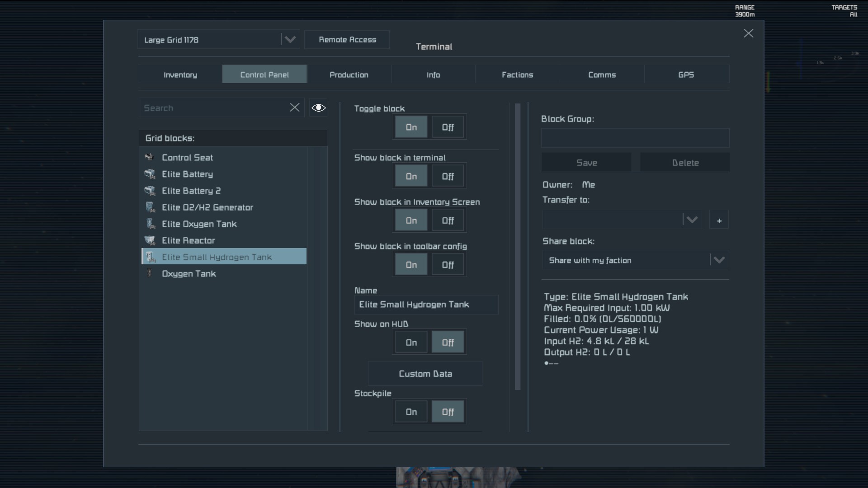Enable Stockpile with the On button
The width and height of the screenshot is (868, 488).
(411, 412)
